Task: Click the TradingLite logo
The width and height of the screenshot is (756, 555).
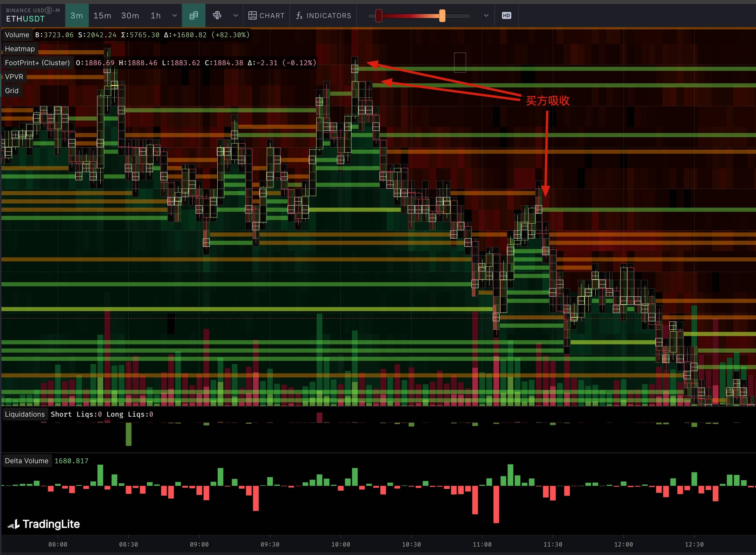Action: pos(44,524)
